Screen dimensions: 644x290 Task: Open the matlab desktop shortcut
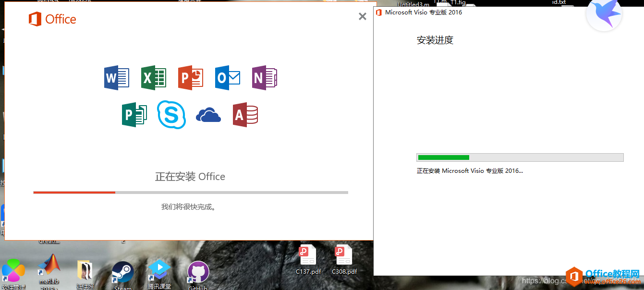point(49,272)
